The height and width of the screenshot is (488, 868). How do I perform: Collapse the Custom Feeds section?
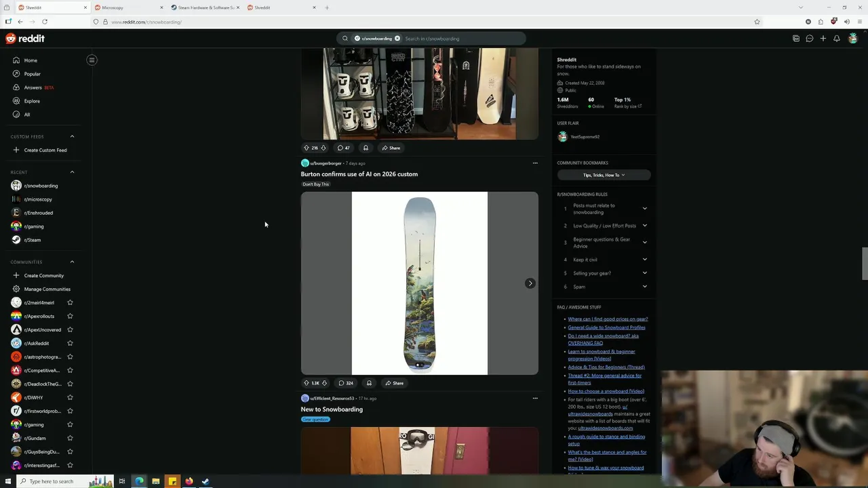coord(72,136)
